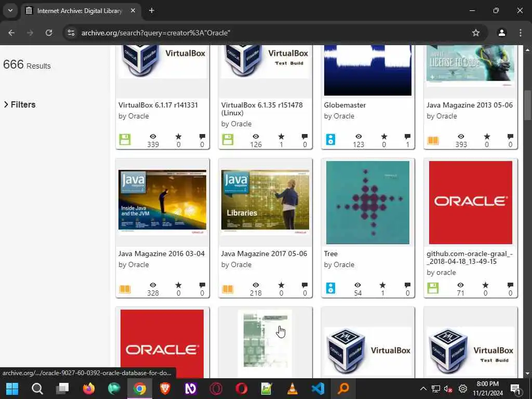Open github.com-oracle-graal_-_2018-04-18 title link
The image size is (532, 399).
[470, 258]
